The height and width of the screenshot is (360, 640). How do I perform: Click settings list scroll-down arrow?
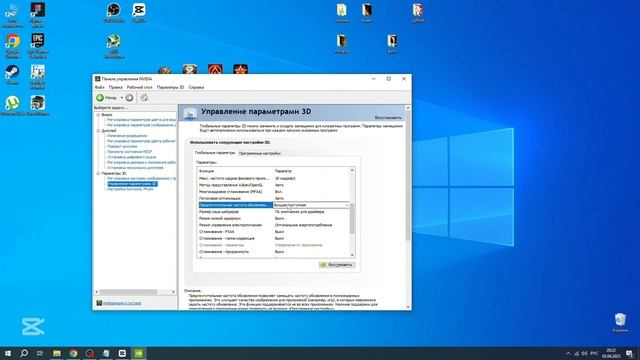pyautogui.click(x=352, y=255)
